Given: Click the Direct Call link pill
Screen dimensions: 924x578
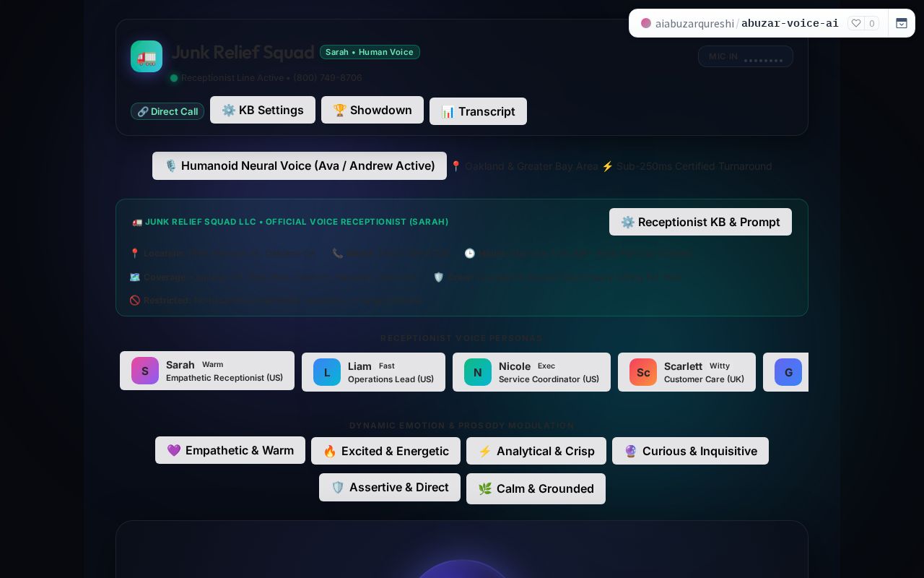Looking at the screenshot, I should coord(167,111).
